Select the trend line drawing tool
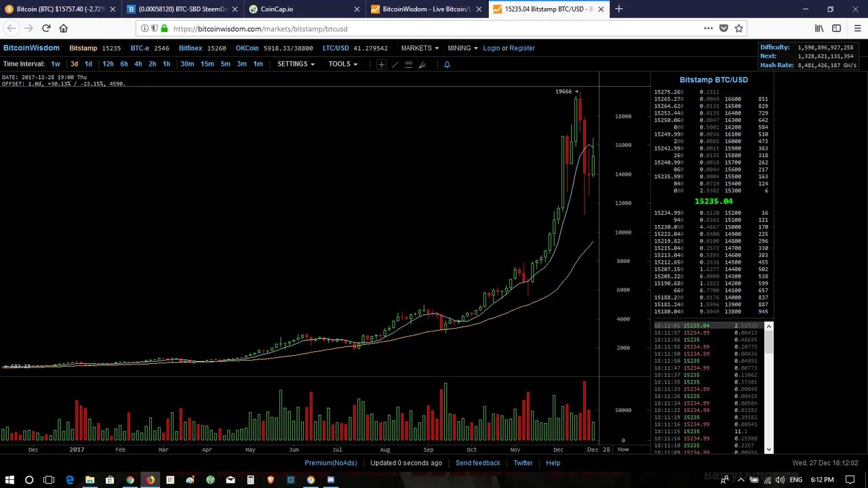868x488 pixels. point(395,64)
